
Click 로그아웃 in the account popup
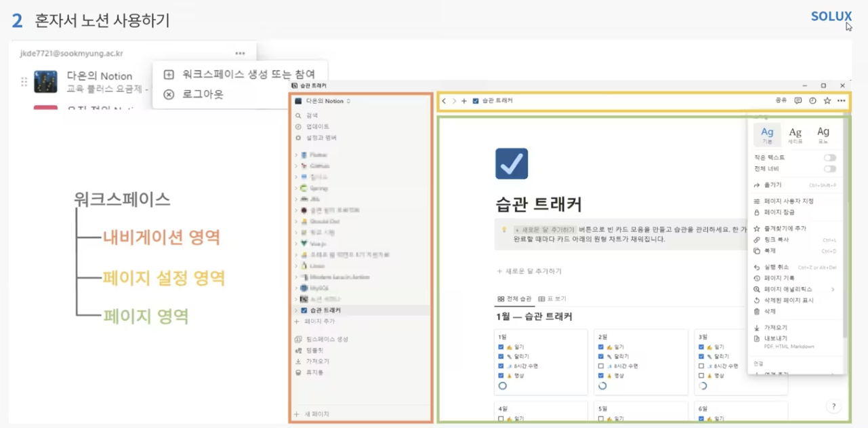pyautogui.click(x=194, y=94)
